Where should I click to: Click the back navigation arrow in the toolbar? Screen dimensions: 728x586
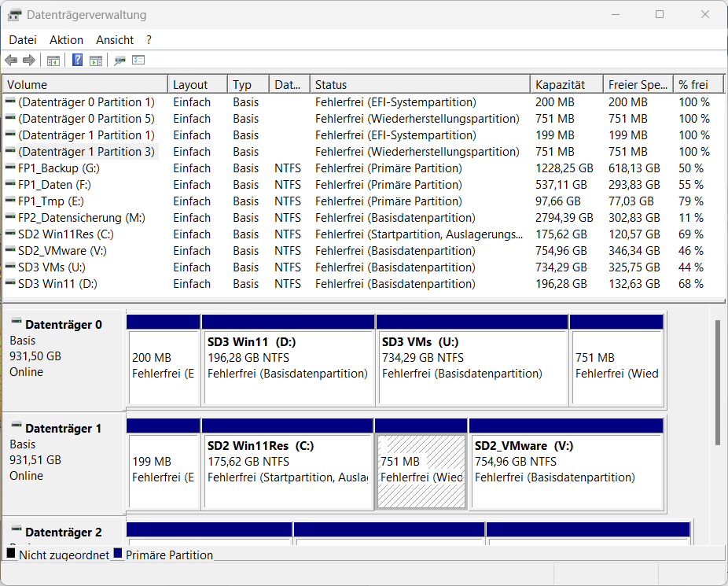[x=10, y=60]
